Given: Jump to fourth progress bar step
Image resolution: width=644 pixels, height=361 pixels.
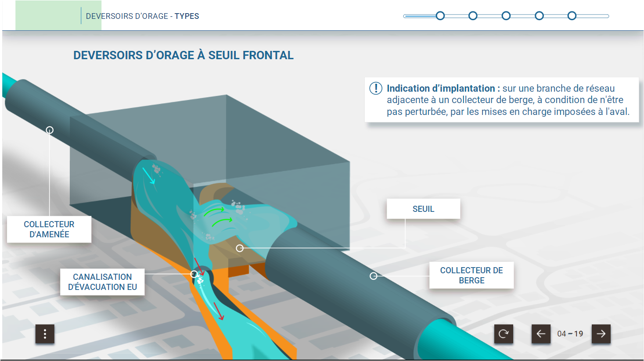Looking at the screenshot, I should 539,16.
